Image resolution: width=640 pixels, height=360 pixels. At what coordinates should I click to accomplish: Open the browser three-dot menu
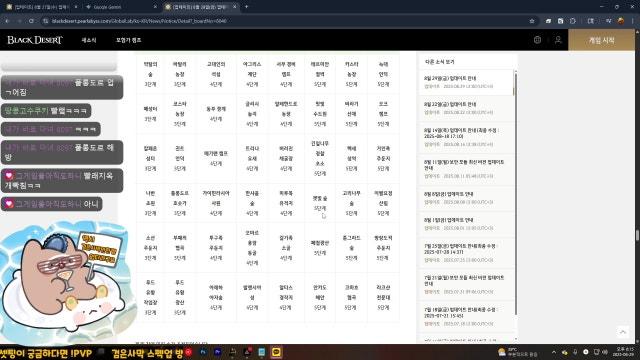point(633,21)
